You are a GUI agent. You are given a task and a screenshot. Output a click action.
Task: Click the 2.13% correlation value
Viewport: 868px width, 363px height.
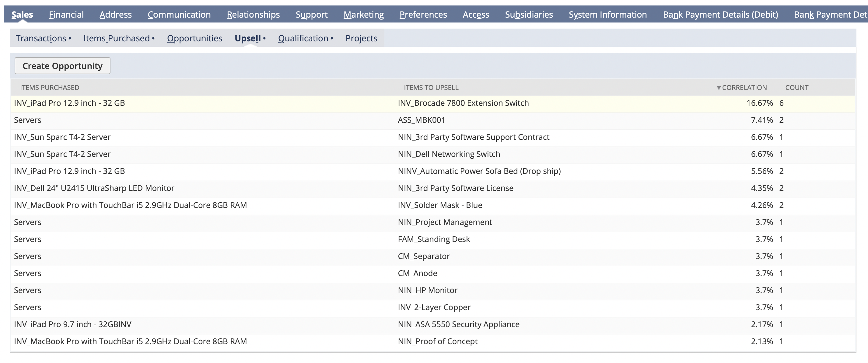[761, 341]
